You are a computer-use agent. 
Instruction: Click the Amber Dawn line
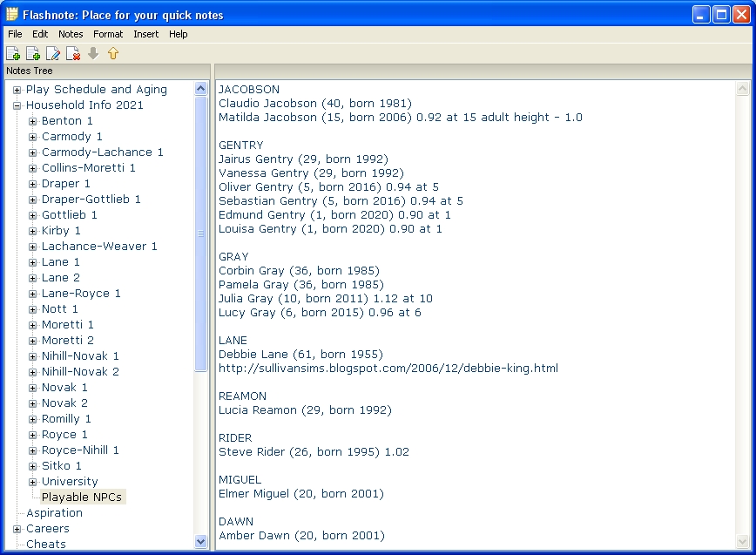pyautogui.click(x=301, y=536)
